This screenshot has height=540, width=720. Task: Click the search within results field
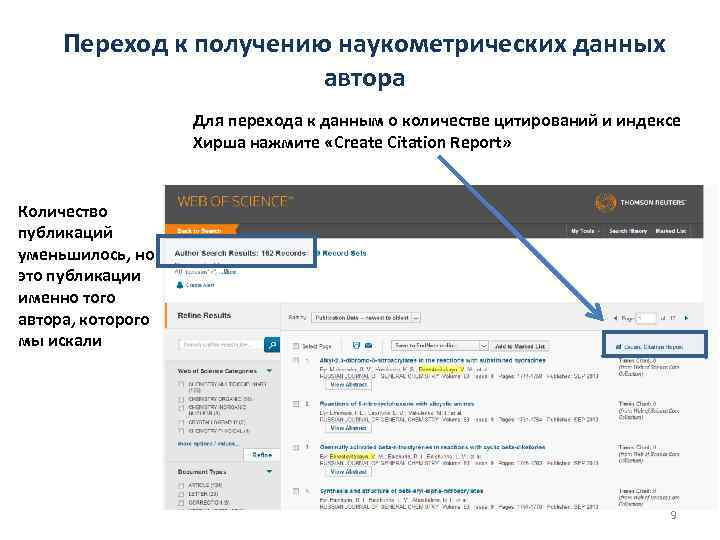point(220,344)
